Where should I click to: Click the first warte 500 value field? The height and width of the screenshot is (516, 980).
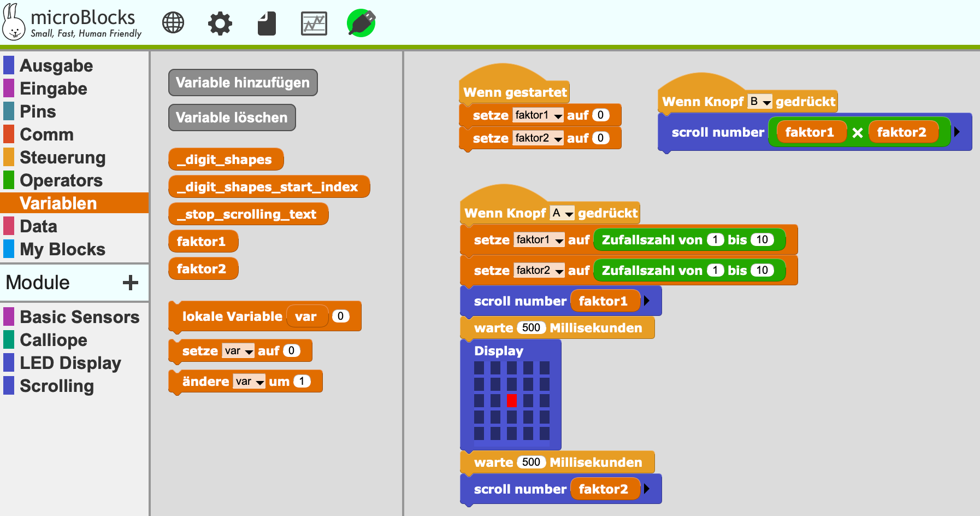(x=530, y=328)
